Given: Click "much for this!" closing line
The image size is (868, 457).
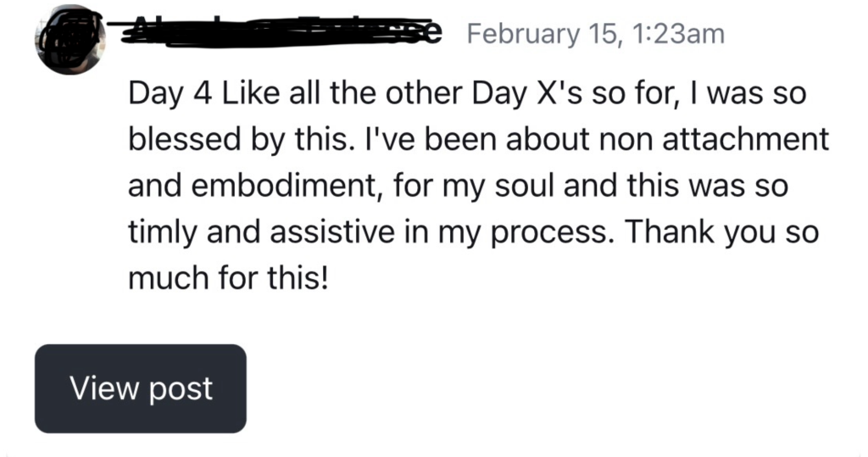Looking at the screenshot, I should (227, 280).
